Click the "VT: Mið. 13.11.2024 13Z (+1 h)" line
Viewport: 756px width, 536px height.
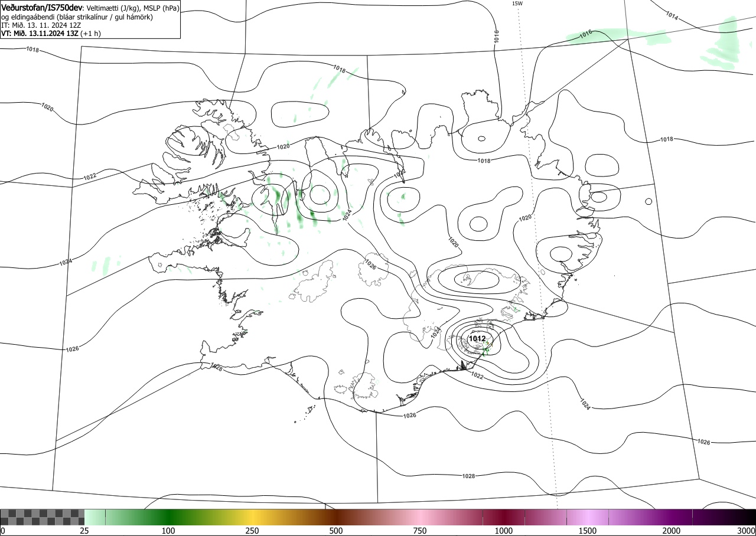tap(51, 34)
